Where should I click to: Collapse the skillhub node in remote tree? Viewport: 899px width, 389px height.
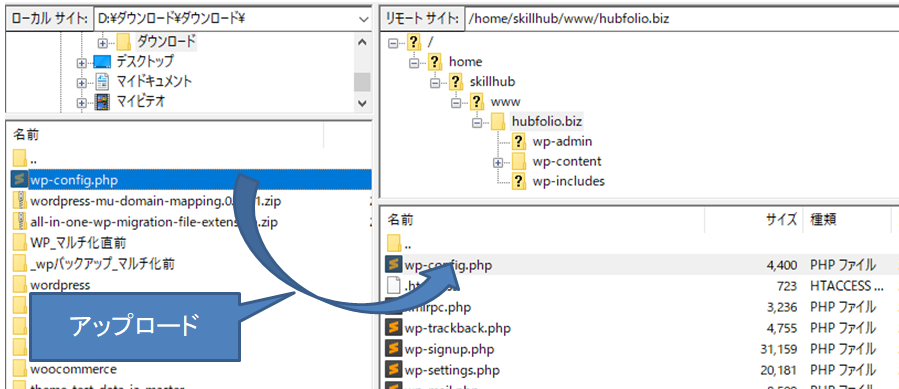[x=435, y=83]
